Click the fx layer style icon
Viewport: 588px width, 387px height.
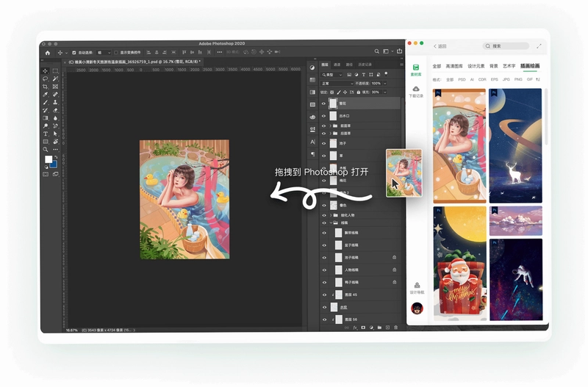[x=355, y=328]
